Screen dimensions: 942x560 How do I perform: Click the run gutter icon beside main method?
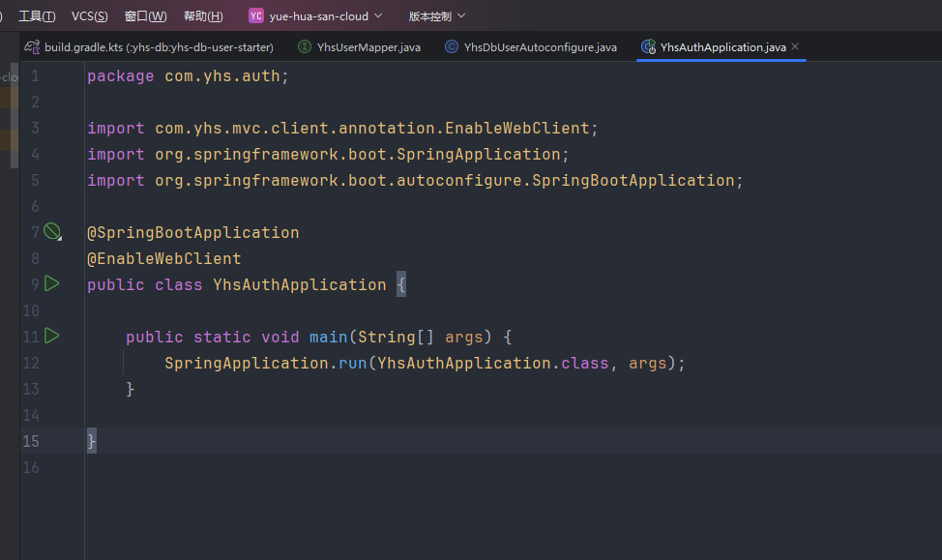point(52,336)
